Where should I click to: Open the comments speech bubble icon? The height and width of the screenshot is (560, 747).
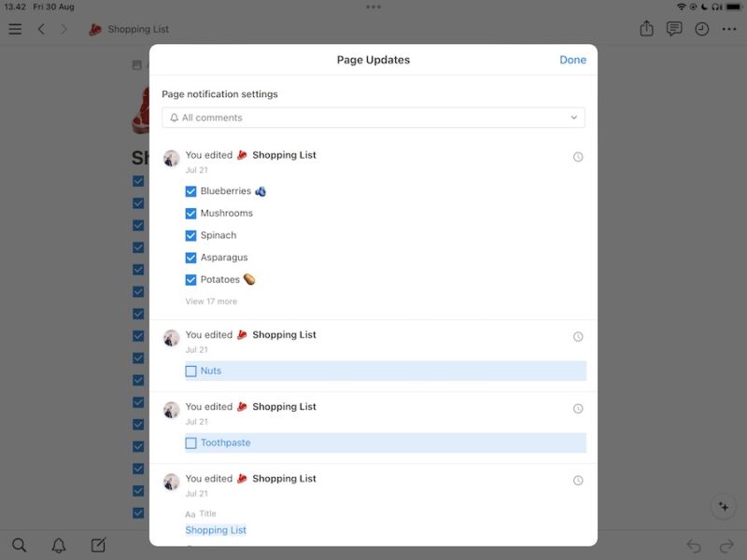673,29
